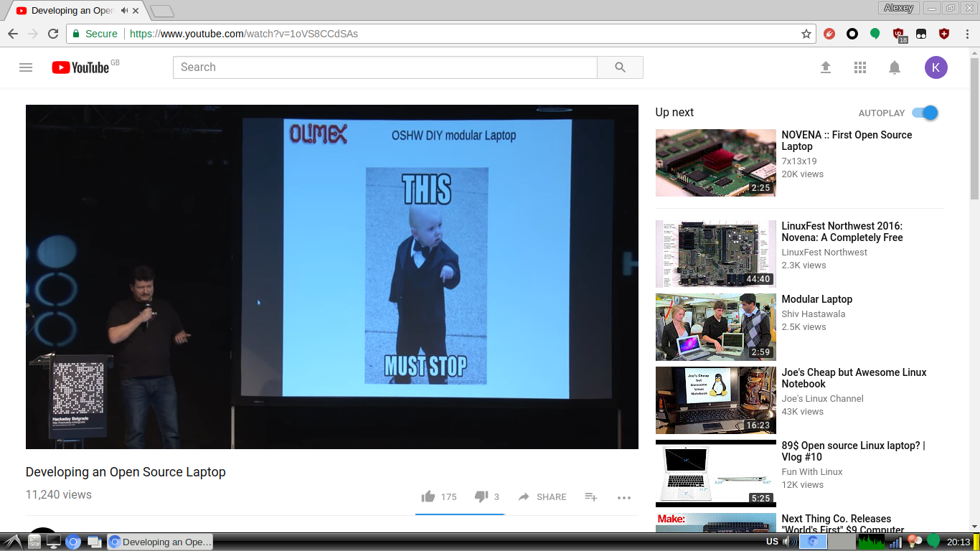Open LinuxFest Northwest 2016 Novena video title
This screenshot has height=551, width=980.
pyautogui.click(x=842, y=232)
